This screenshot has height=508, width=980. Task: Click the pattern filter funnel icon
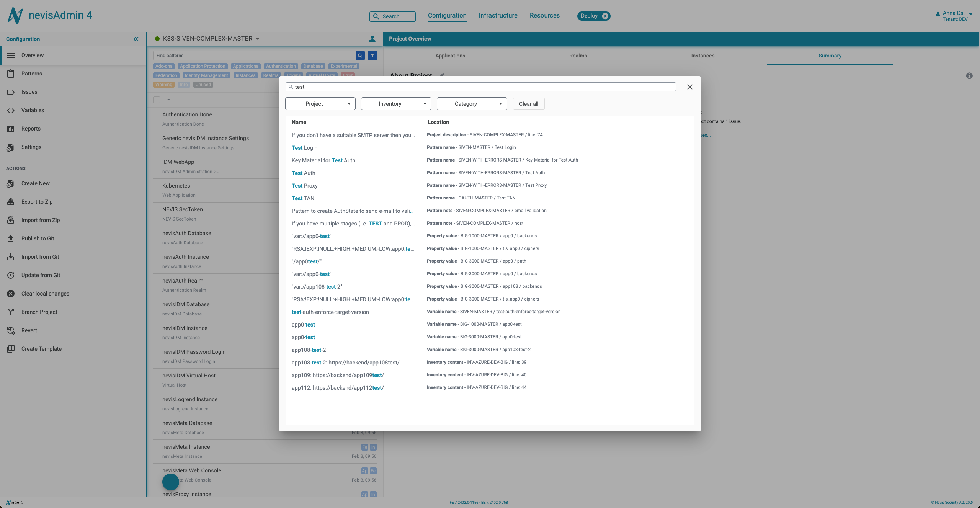pos(372,56)
